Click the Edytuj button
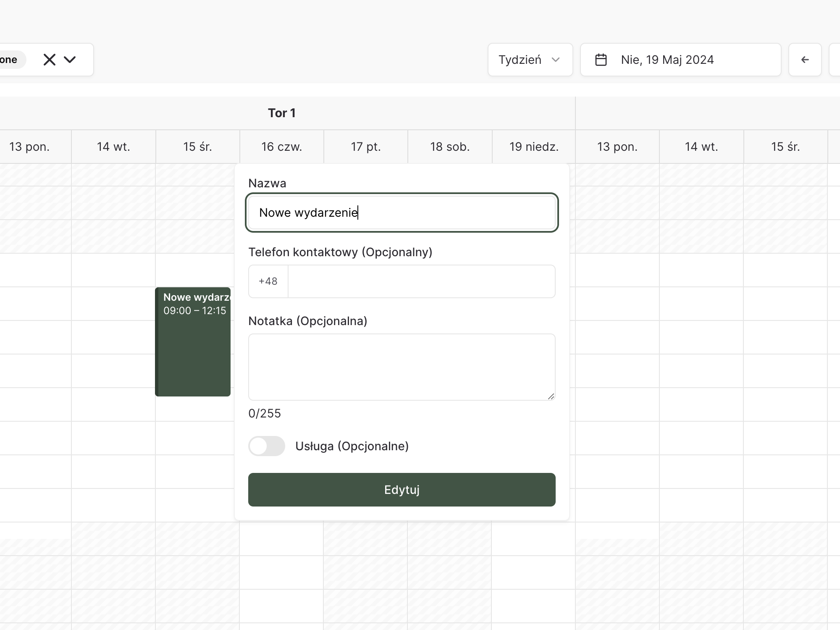Viewport: 840px width, 630px height. (402, 490)
